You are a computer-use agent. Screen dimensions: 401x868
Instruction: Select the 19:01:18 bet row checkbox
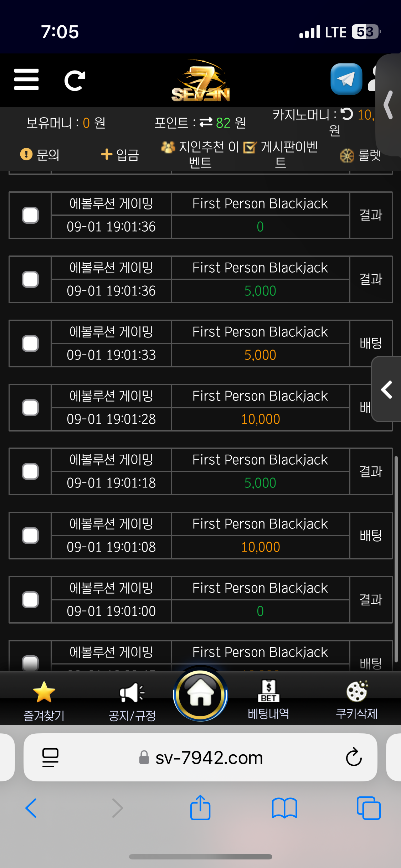click(x=30, y=471)
